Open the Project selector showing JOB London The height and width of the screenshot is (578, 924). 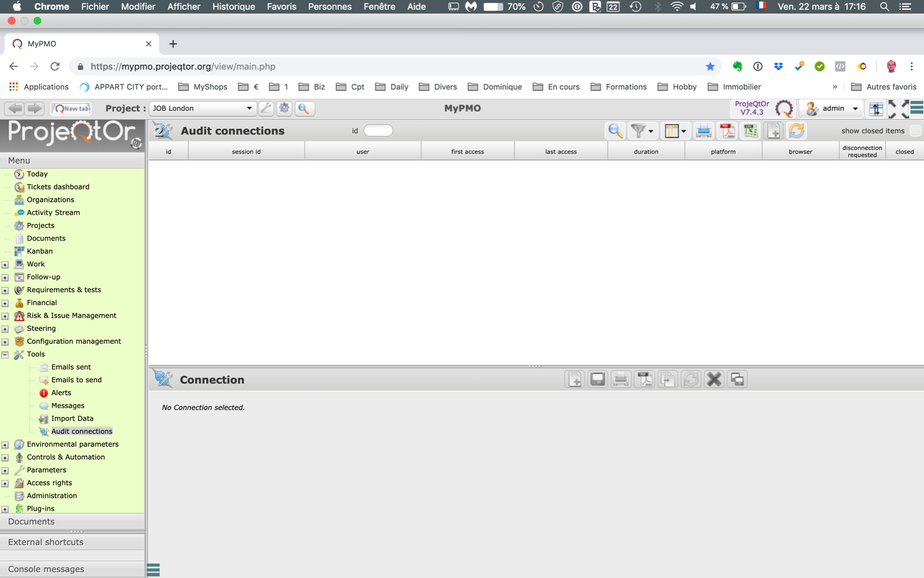(202, 108)
